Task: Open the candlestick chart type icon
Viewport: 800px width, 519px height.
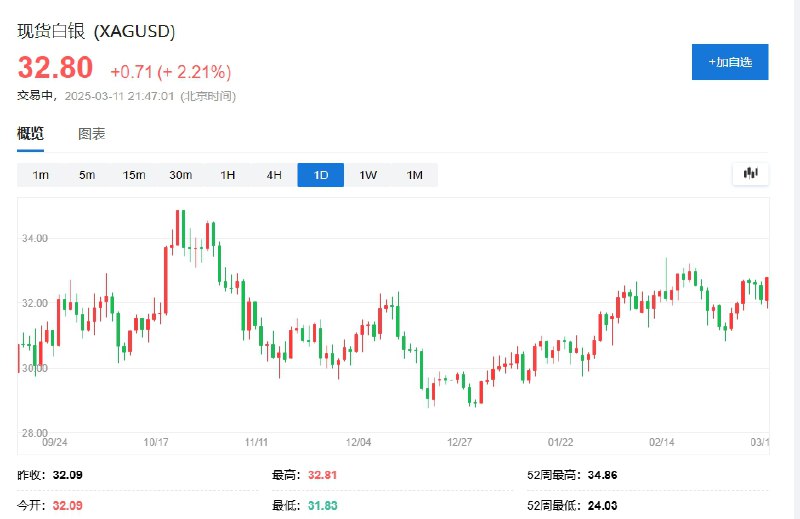Action: click(x=751, y=174)
